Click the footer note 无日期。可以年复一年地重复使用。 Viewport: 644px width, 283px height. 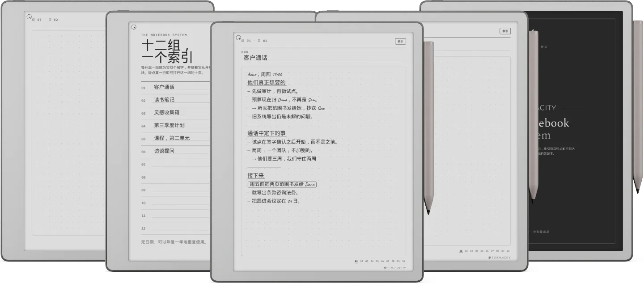(x=174, y=242)
